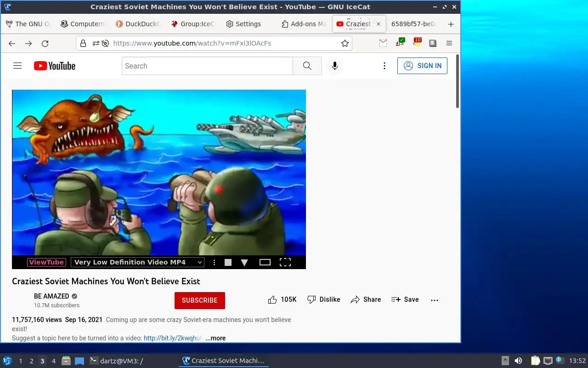Open the video quality dropdown in ViewTube
This screenshot has width=588, height=368.
click(137, 262)
